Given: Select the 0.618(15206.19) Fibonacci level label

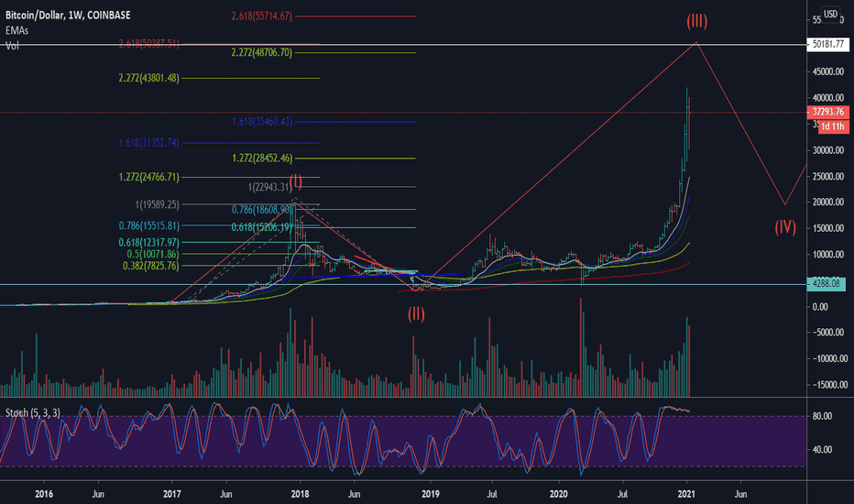Looking at the screenshot, I should [262, 228].
